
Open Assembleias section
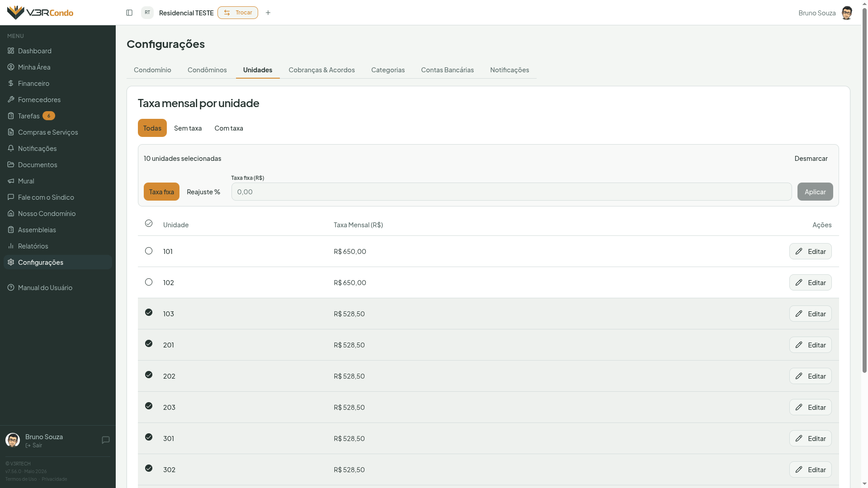[x=58, y=230]
